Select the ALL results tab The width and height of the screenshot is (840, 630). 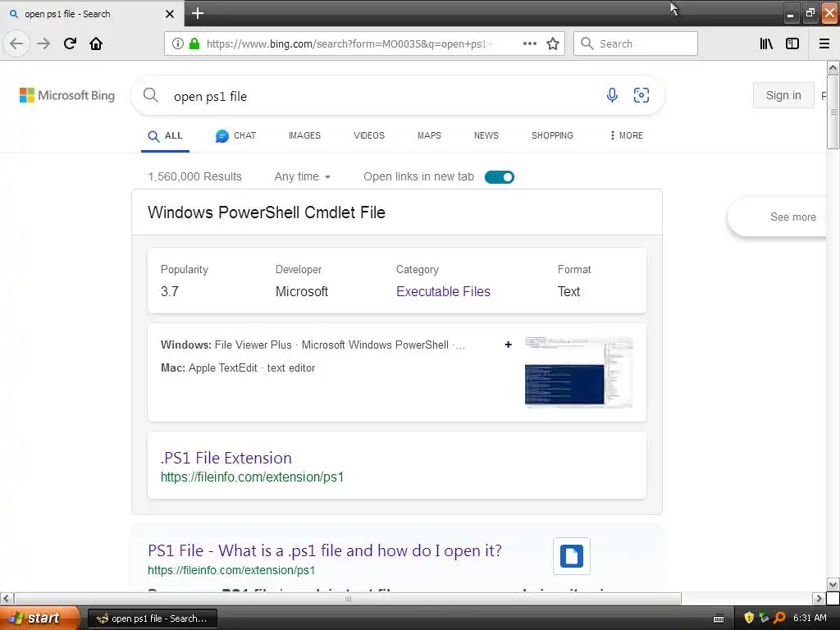point(165,136)
